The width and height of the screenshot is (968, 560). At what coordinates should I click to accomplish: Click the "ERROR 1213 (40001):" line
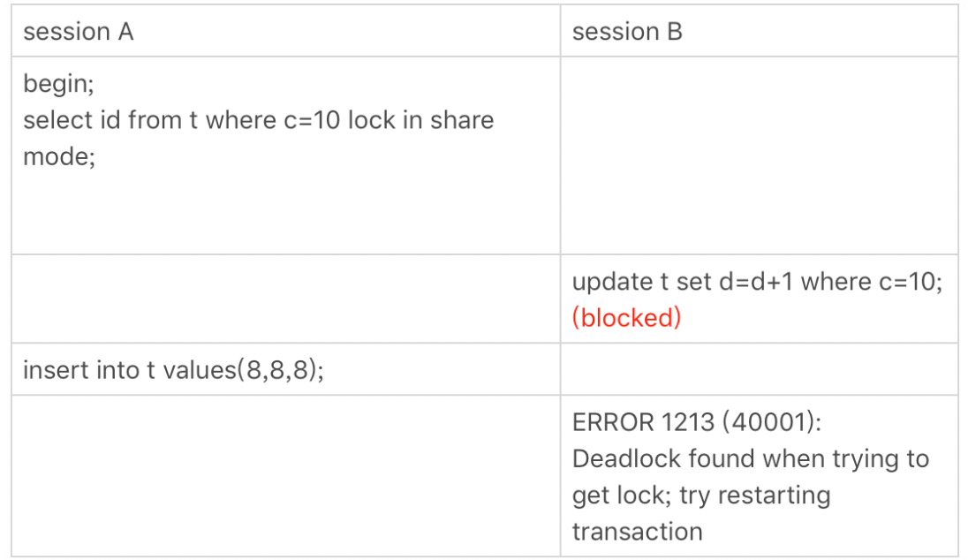(697, 422)
